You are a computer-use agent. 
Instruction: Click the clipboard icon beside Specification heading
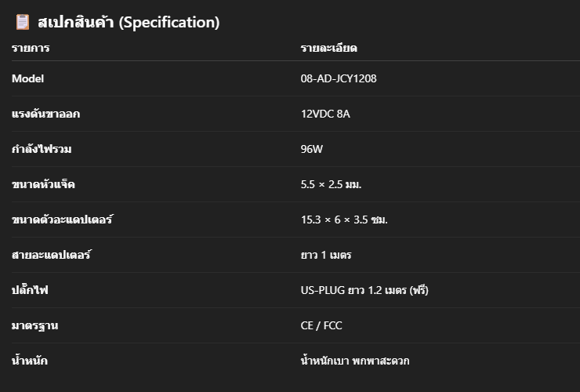(22, 22)
